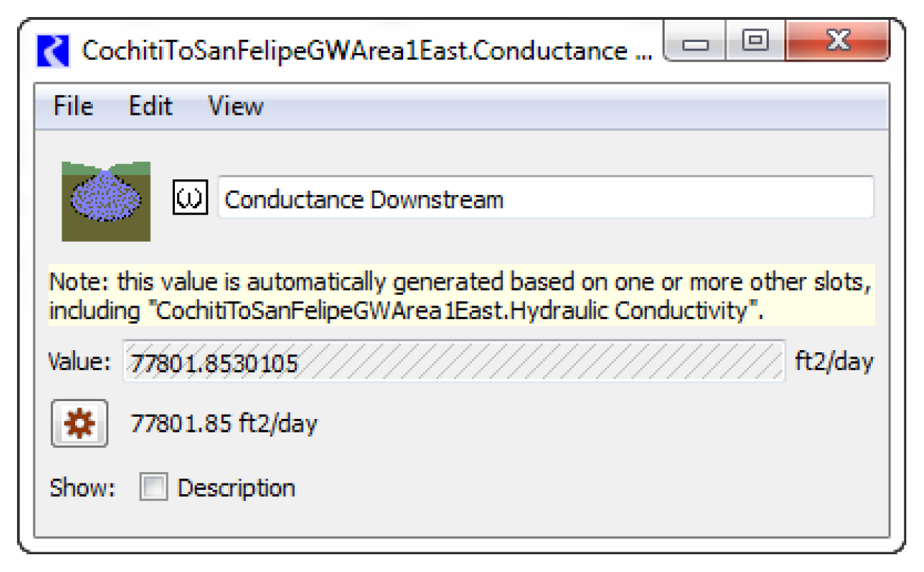Click the hatched Value field 77801.8530105
The height and width of the screenshot is (572, 924).
[453, 362]
